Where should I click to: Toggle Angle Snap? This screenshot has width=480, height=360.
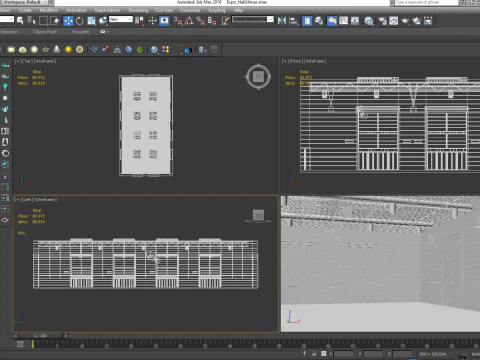pos(189,21)
